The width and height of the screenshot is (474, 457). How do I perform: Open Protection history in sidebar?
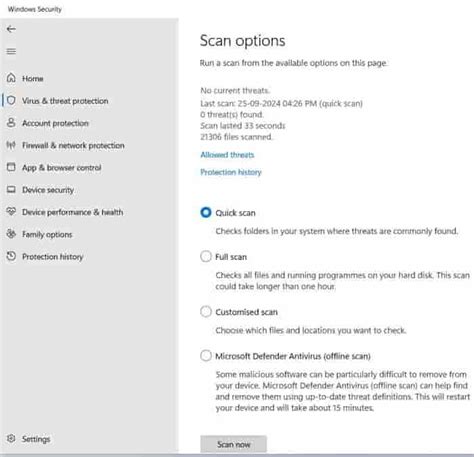coord(53,257)
